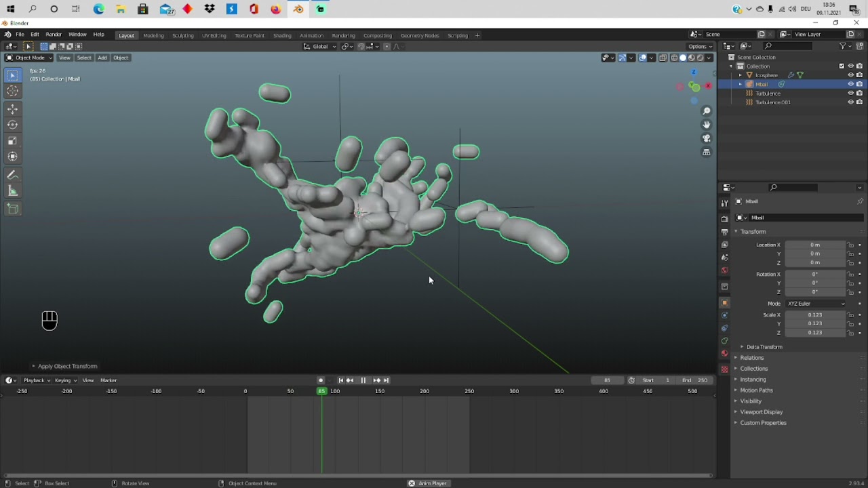This screenshot has width=868, height=488.
Task: Select the Cursor tool in the toolbar
Action: (x=12, y=91)
